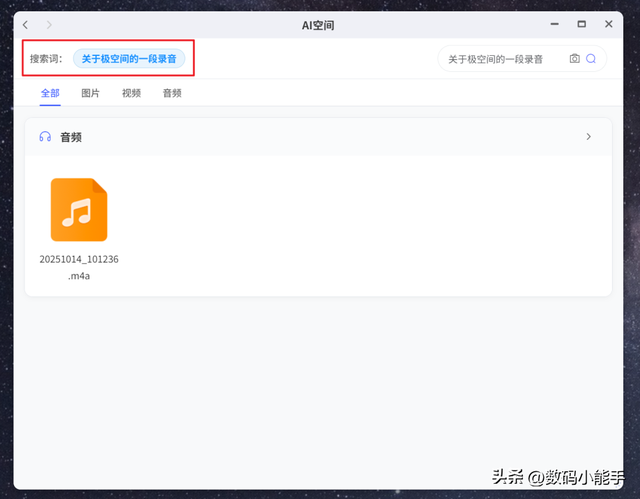This screenshot has height=499, width=640.
Task: Click the magnifier search icon
Action: pyautogui.click(x=591, y=59)
